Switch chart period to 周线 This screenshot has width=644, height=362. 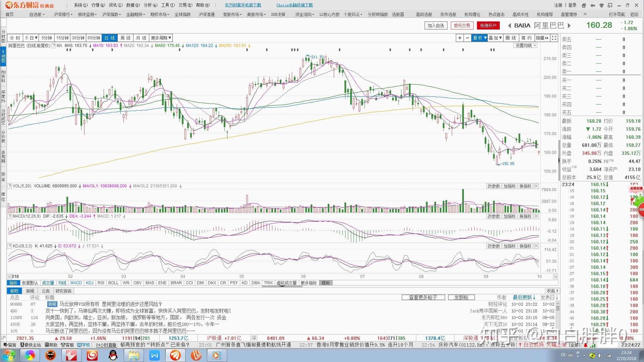tap(125, 38)
